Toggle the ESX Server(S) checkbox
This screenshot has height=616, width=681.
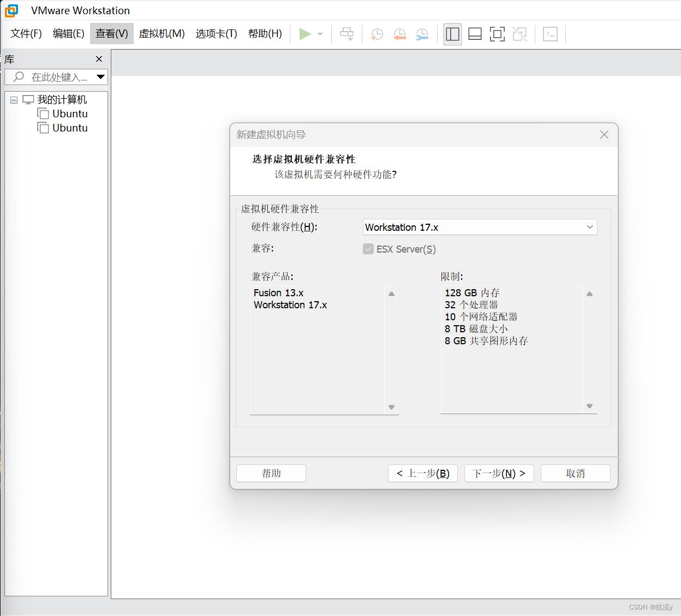(x=368, y=249)
